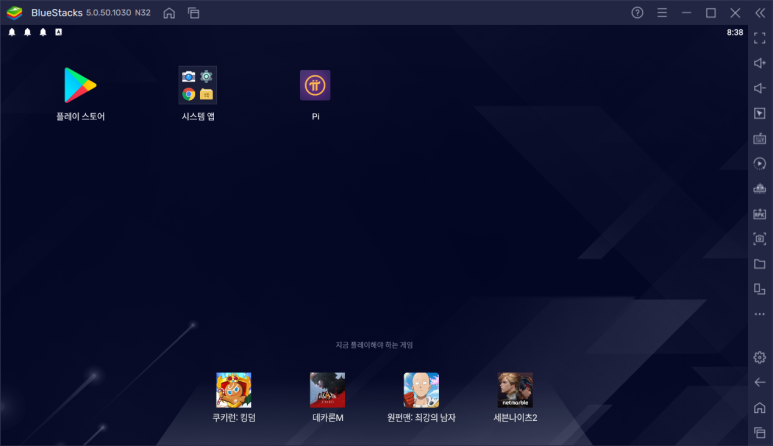Screen dimensions: 773x446
Task: Launch the Pi app
Action: pos(315,85)
